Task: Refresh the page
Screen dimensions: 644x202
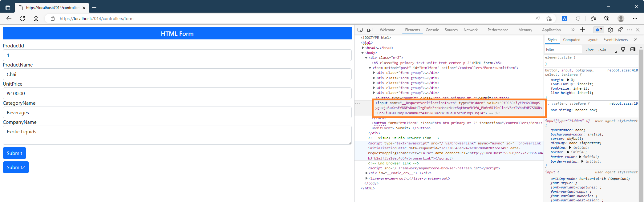Action: point(22,18)
